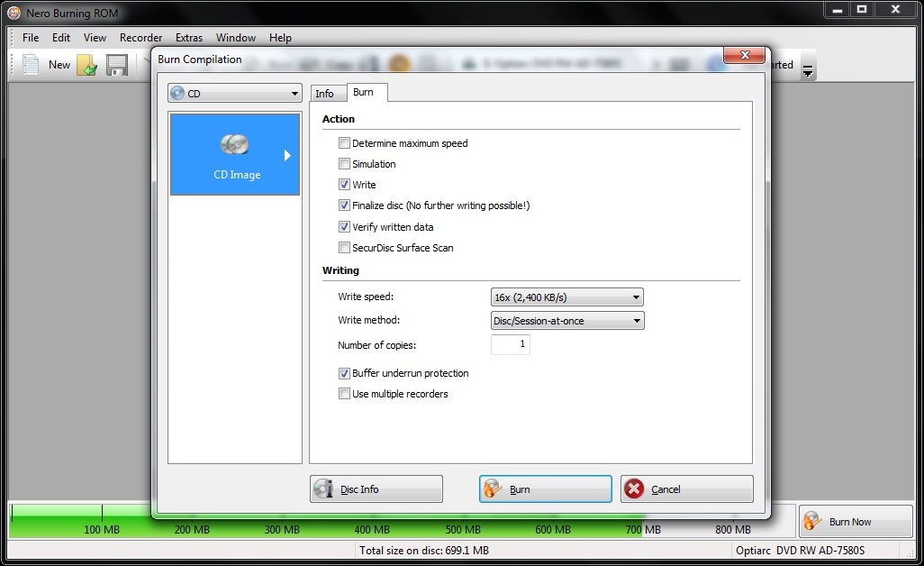
Task: Enable the Simulation checkbox
Action: 344,163
